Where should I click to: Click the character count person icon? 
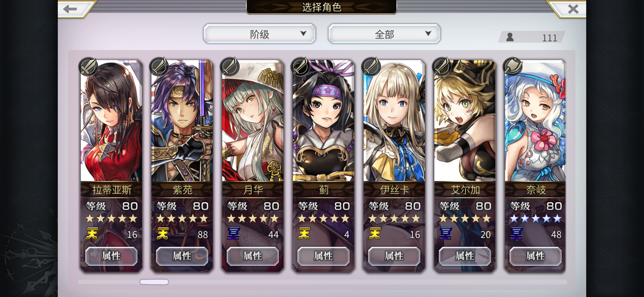tap(510, 37)
